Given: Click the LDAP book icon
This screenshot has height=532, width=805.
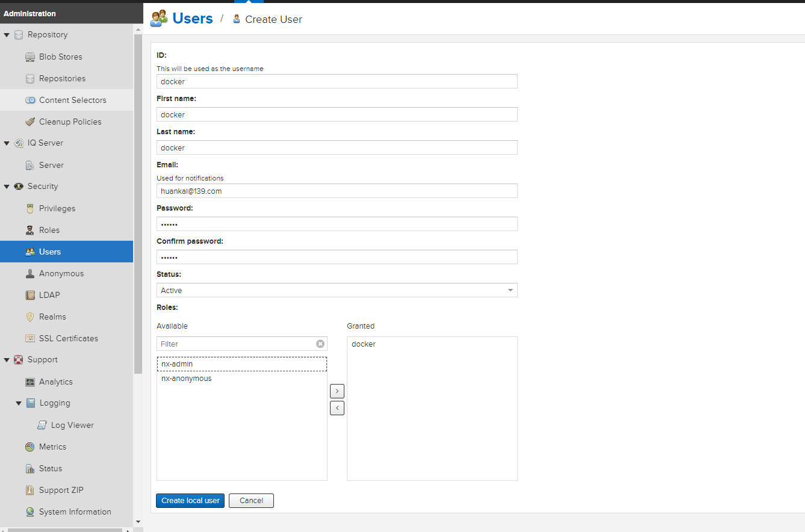Looking at the screenshot, I should 30,295.
